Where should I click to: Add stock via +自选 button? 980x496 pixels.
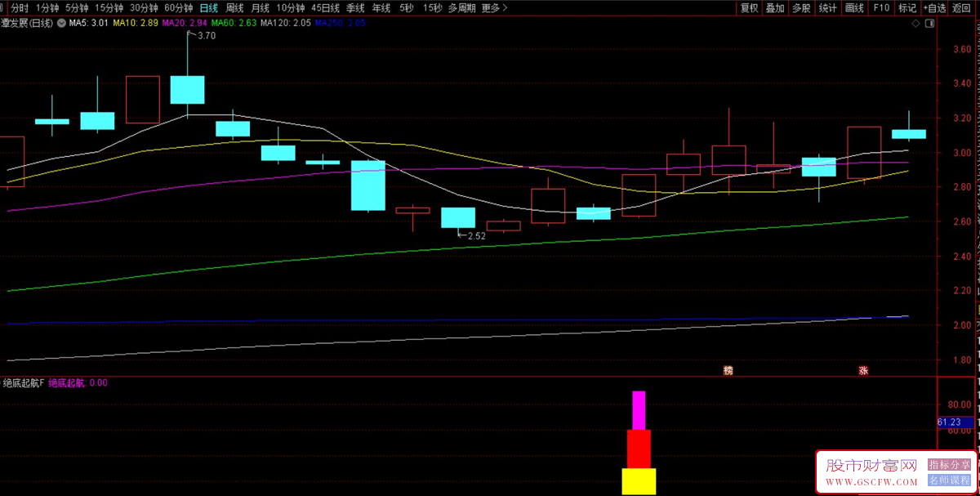[x=934, y=7]
